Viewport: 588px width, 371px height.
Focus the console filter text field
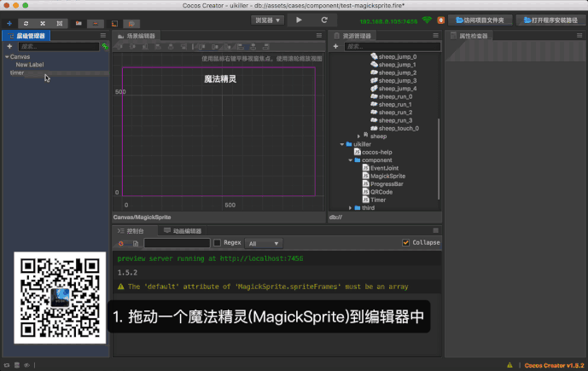(x=177, y=243)
